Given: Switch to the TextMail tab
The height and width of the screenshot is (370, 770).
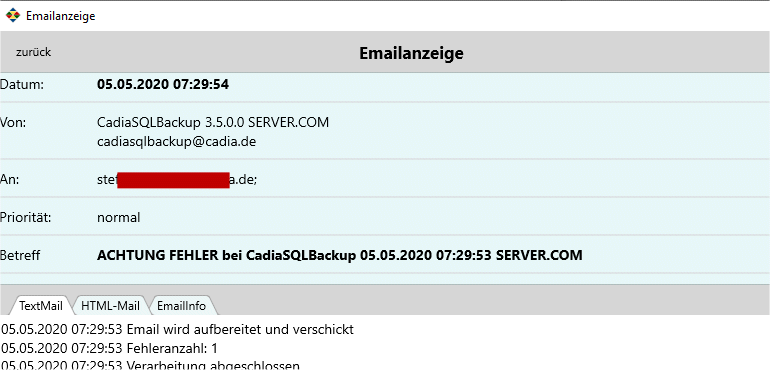Looking at the screenshot, I should coord(41,306).
